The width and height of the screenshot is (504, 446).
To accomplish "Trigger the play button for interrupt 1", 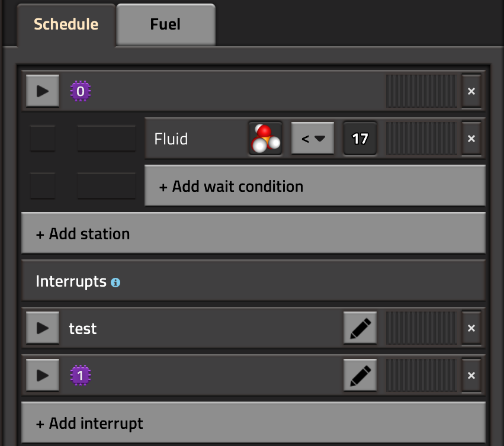I will pyautogui.click(x=43, y=375).
